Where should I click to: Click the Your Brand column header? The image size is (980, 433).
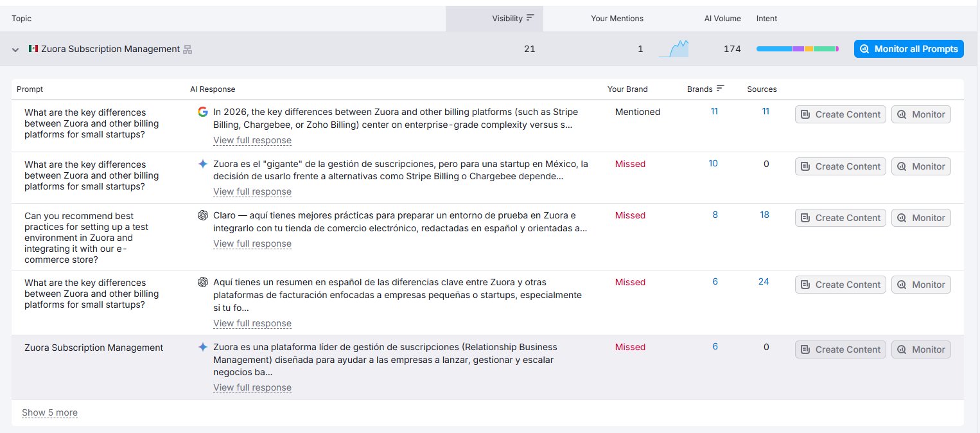click(627, 89)
